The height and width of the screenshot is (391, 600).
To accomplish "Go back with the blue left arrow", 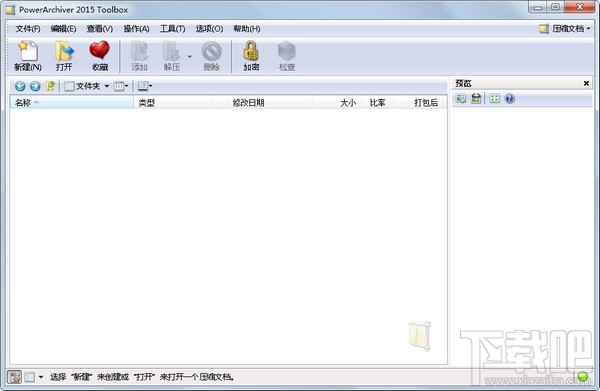I will pyautogui.click(x=20, y=86).
